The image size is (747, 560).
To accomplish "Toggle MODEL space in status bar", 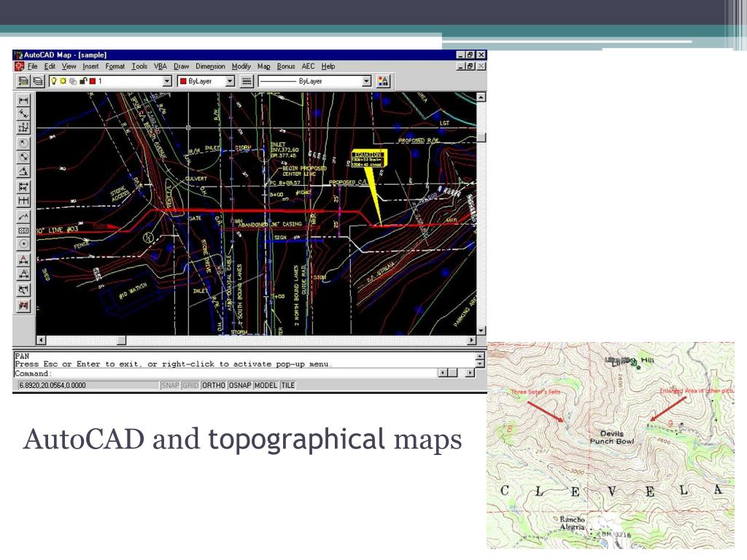I will coord(266,385).
